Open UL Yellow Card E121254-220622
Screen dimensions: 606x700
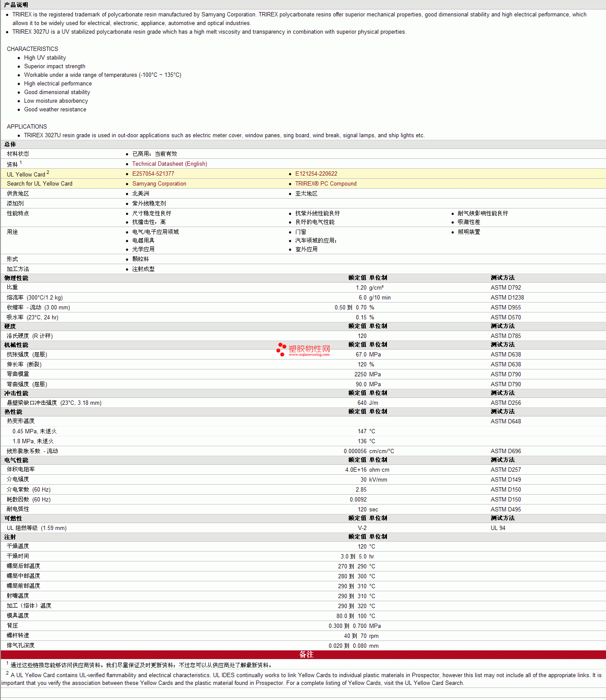316,174
